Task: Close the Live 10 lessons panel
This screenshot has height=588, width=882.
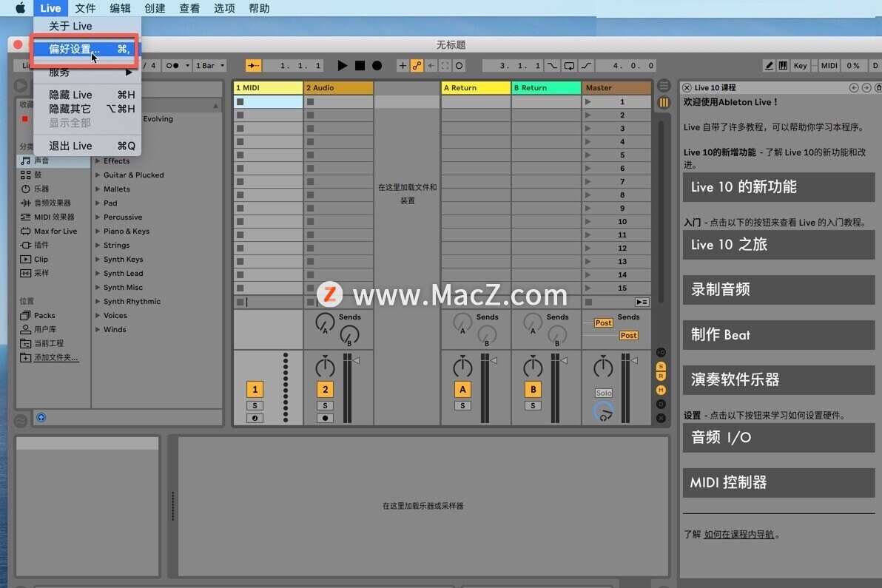Action: tap(687, 87)
